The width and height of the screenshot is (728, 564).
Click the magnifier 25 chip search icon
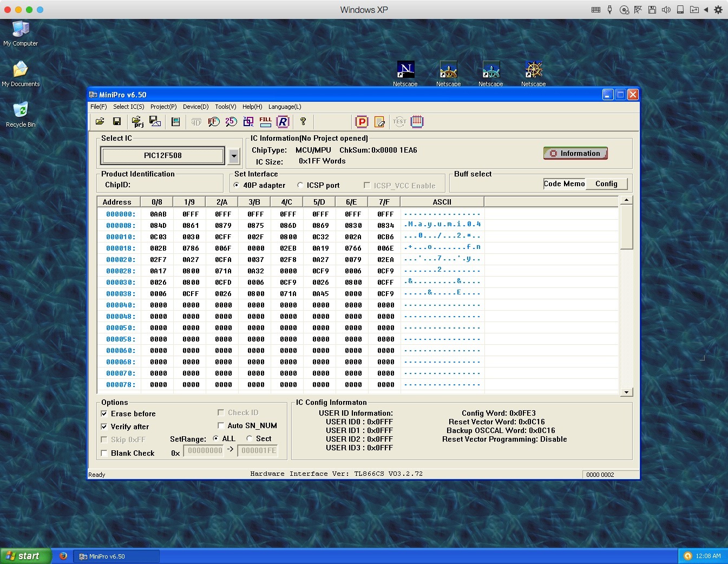click(x=231, y=122)
